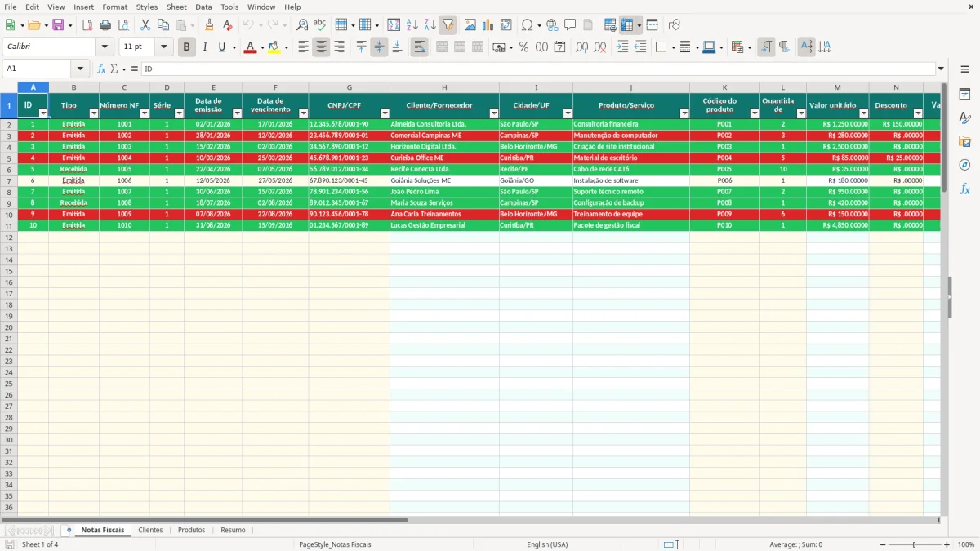Viewport: 980px width, 551px height.
Task: Open the Cliente/Fornecedor filter dropdown
Action: point(494,113)
